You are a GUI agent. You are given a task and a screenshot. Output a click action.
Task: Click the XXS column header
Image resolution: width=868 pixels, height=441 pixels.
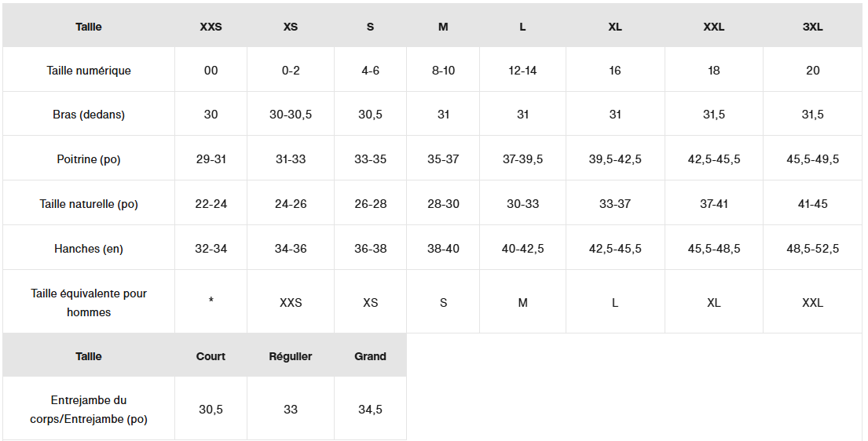[x=211, y=27]
